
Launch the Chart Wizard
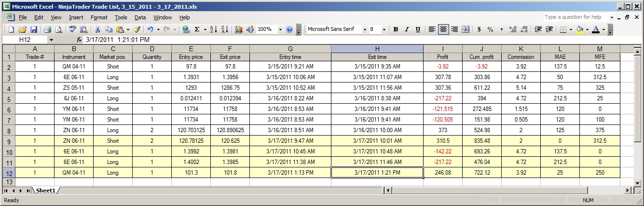pyautogui.click(x=239, y=29)
